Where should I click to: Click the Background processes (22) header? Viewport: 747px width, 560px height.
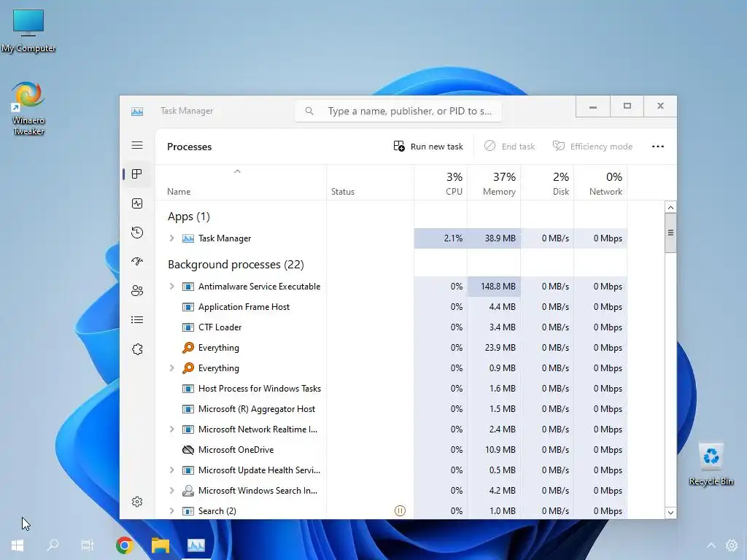click(236, 264)
